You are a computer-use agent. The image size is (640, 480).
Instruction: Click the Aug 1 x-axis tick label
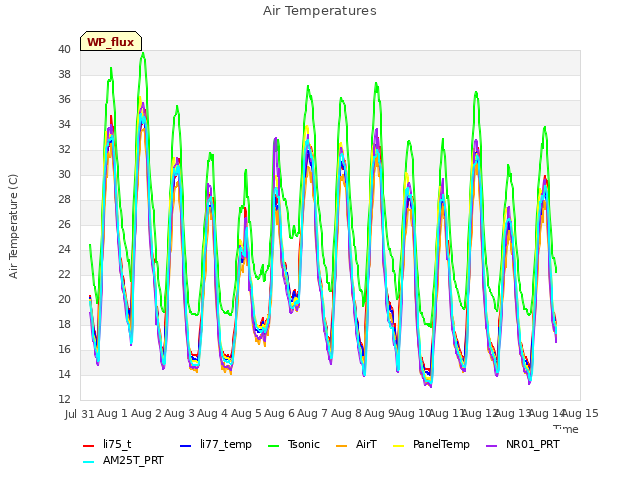coord(113,413)
